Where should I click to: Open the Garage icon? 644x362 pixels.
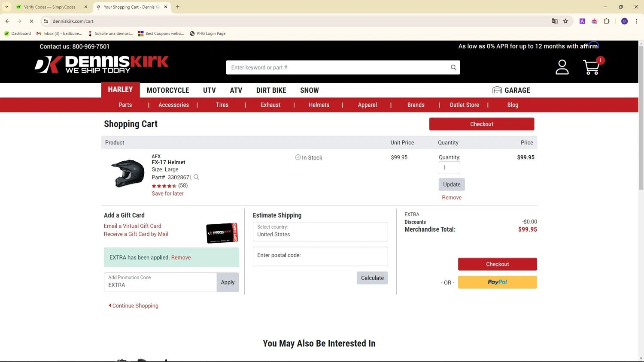click(x=497, y=90)
